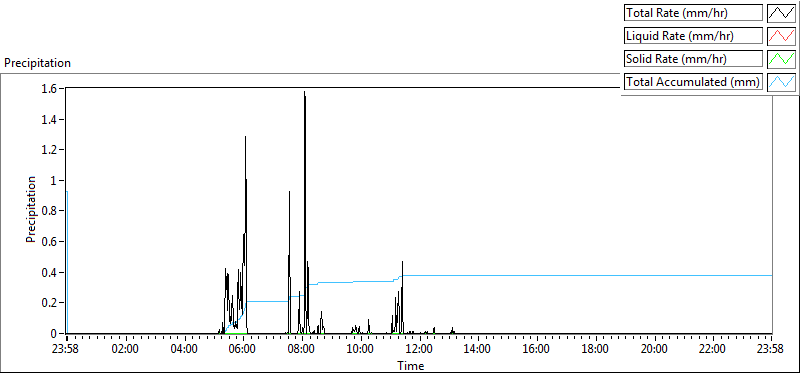
Task: Click the vertical Precipitation axis label
Action: coord(32,209)
